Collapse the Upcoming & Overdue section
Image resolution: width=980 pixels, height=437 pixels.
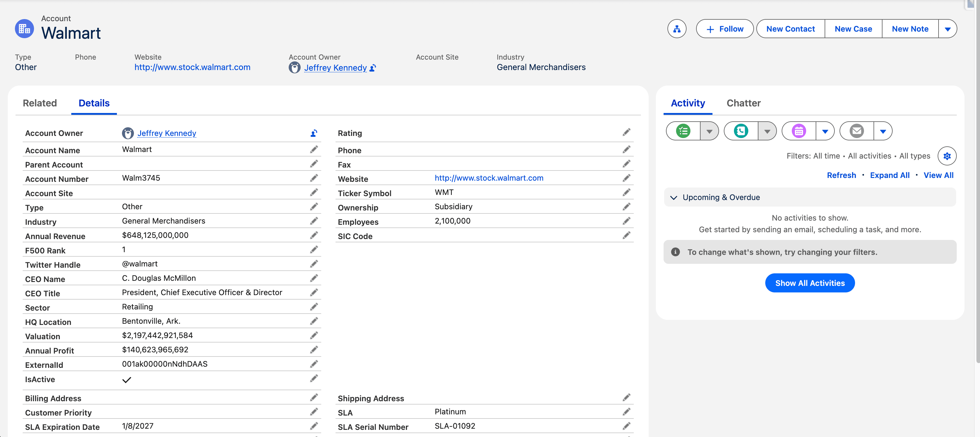coord(673,197)
